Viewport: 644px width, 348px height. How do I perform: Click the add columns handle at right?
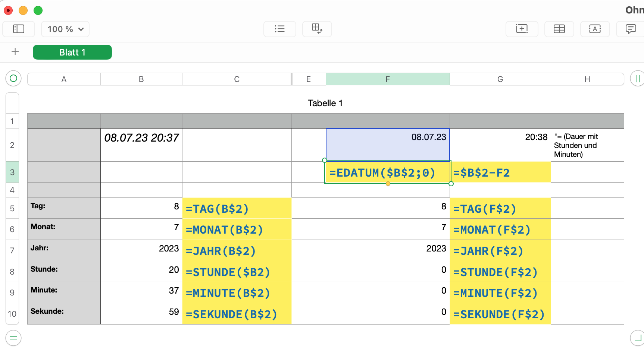click(x=637, y=78)
